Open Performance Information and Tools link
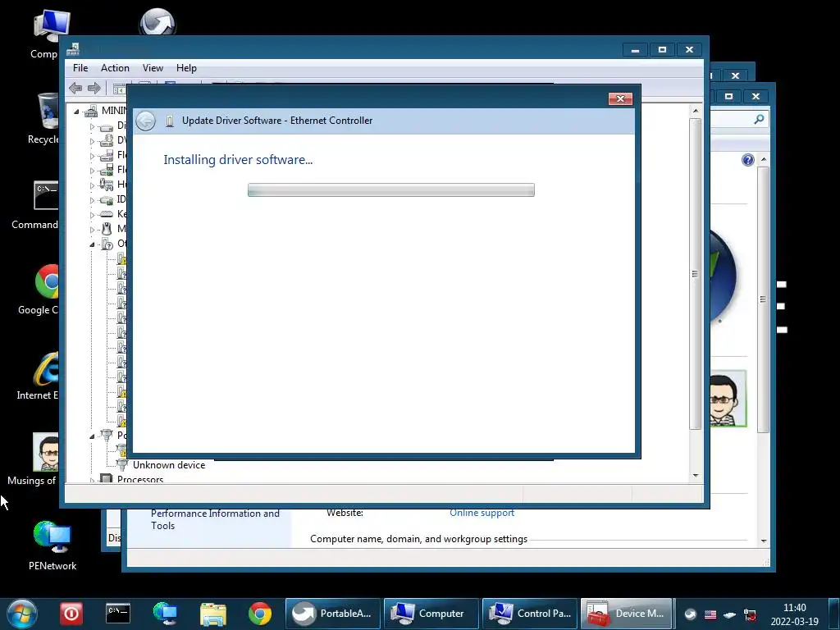 216,519
